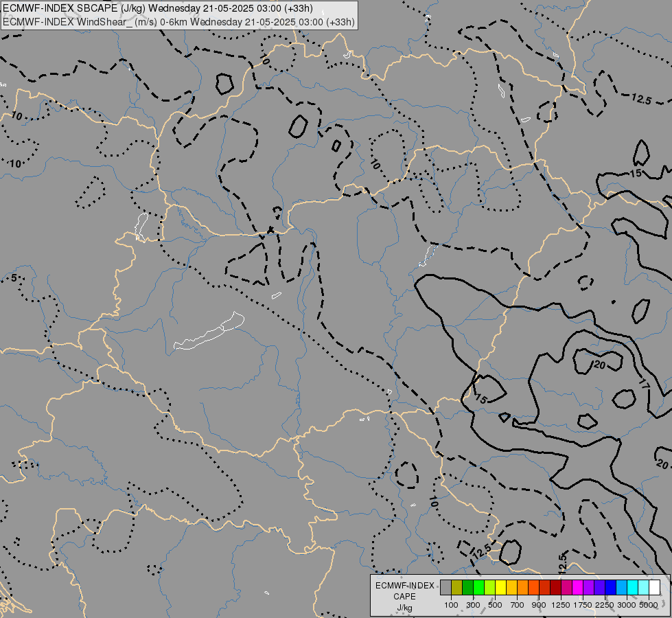Select the white swatch at legend end
Viewport: 672px width, 618px height.
pos(654,587)
